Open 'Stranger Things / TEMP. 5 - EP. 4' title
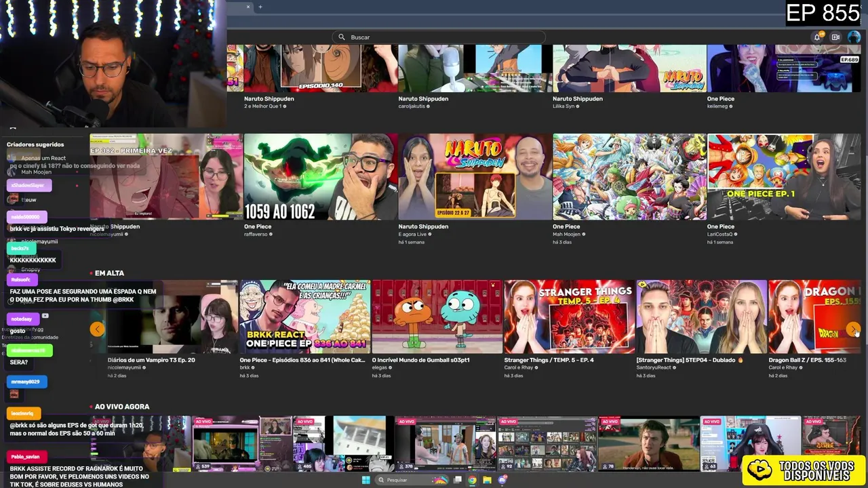 pos(549,360)
